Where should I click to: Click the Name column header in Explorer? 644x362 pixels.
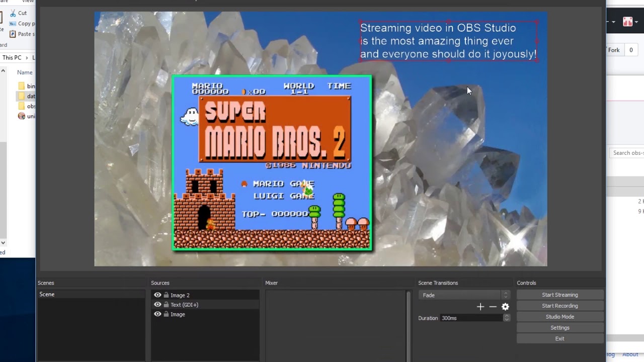tap(25, 72)
